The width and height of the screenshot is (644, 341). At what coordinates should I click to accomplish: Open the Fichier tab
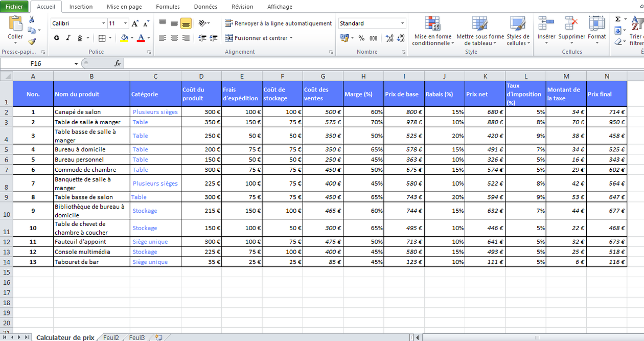pos(14,7)
